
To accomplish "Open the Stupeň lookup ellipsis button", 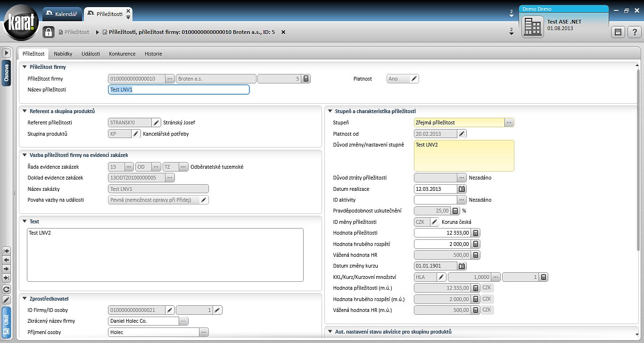I will (x=509, y=122).
